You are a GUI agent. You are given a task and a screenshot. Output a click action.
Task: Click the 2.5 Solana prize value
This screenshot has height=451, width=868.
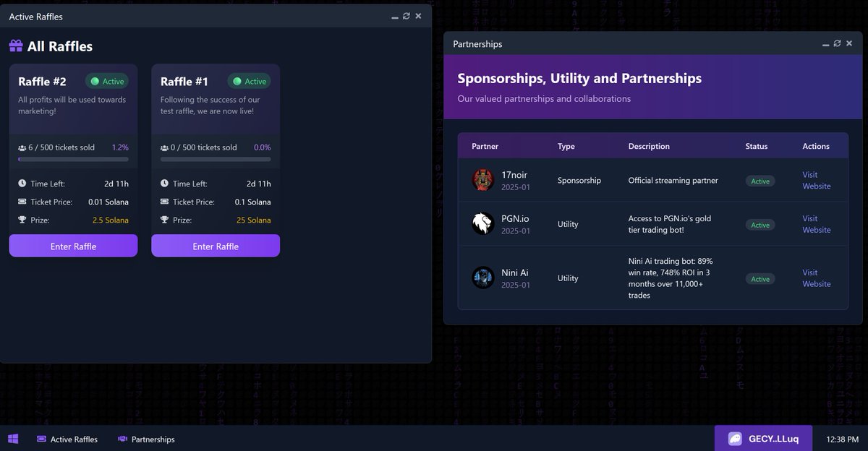click(x=111, y=220)
